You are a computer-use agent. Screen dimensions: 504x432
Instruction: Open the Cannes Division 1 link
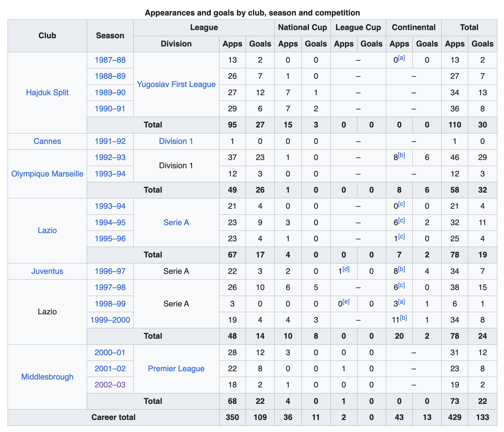176,141
